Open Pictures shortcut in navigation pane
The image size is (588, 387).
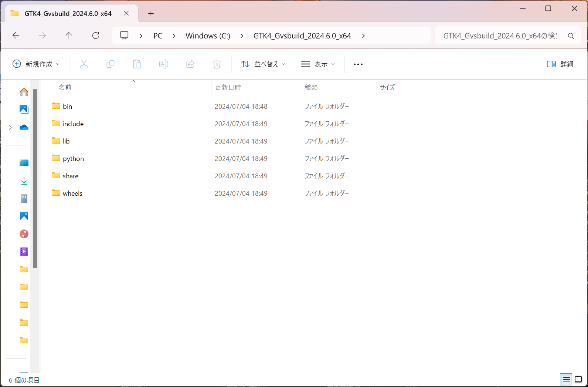pyautogui.click(x=24, y=216)
